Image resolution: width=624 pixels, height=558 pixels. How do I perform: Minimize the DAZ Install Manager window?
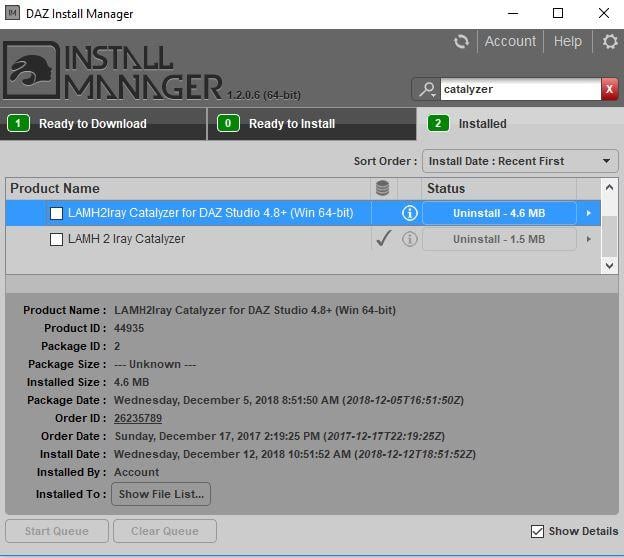(x=513, y=14)
